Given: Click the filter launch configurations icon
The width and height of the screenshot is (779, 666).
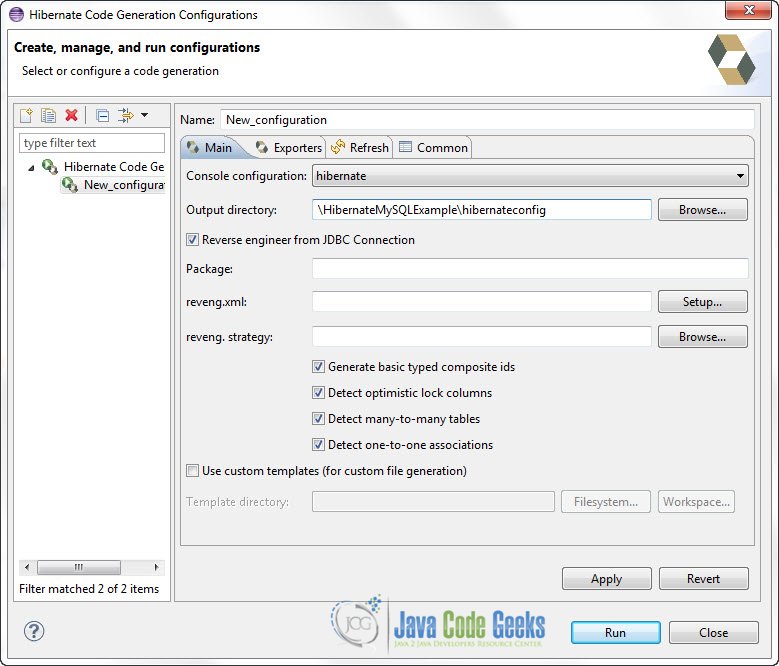Looking at the screenshot, I should (x=126, y=115).
